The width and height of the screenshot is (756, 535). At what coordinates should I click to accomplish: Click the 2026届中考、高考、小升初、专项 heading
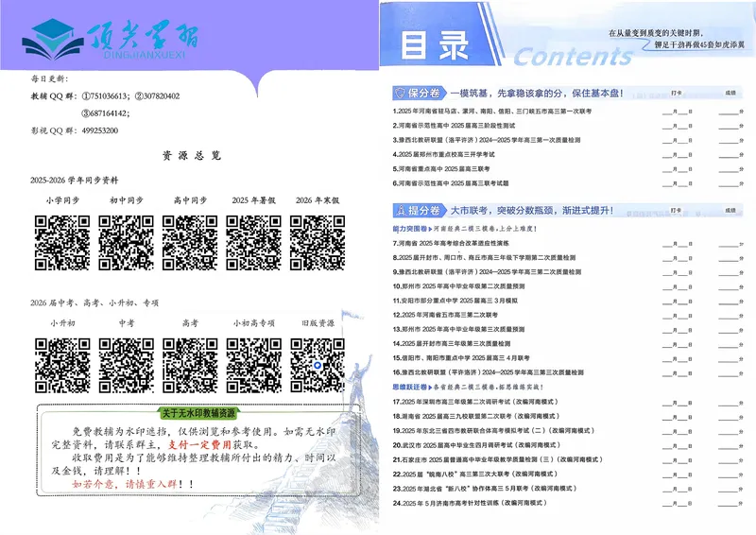(x=94, y=303)
